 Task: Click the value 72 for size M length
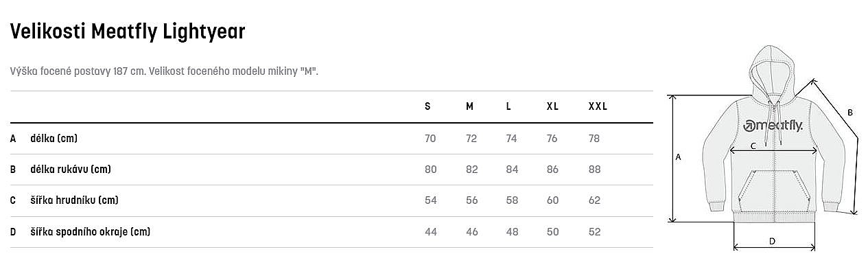[471, 139]
